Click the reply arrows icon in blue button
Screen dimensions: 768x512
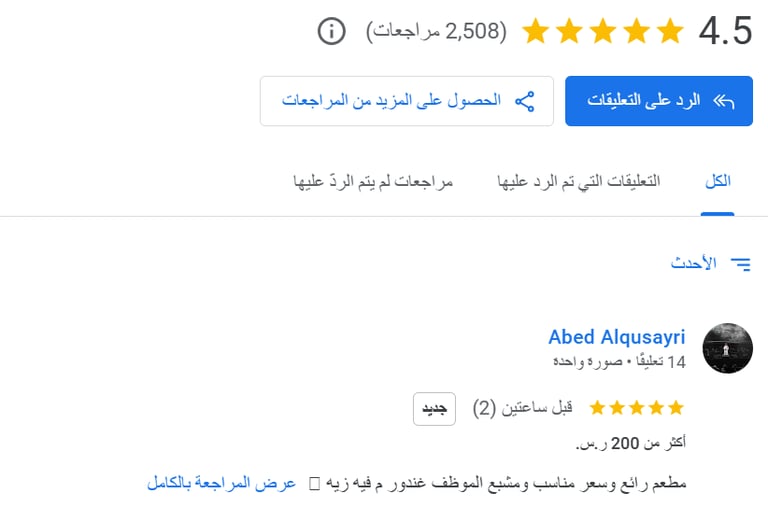pyautogui.click(x=724, y=101)
